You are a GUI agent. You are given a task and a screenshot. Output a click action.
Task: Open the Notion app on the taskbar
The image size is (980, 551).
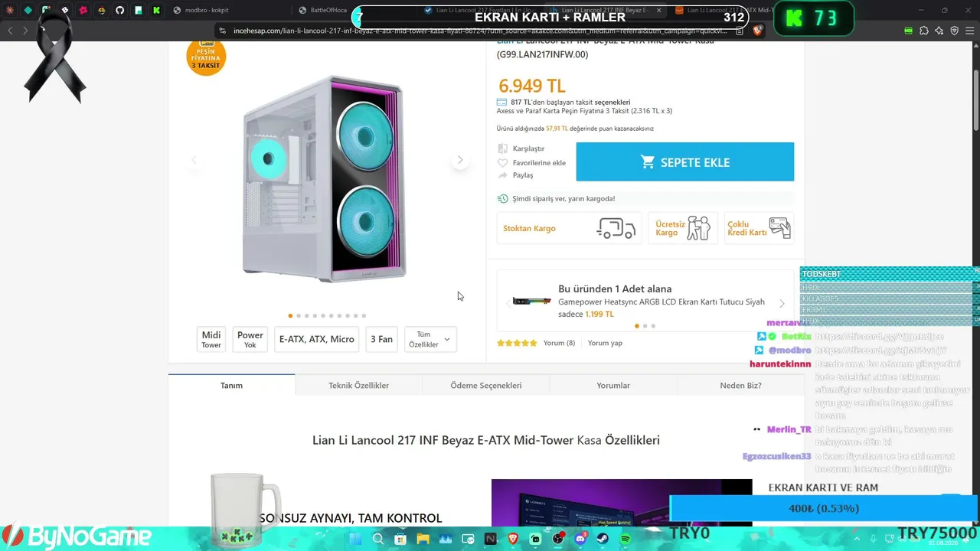[490, 539]
